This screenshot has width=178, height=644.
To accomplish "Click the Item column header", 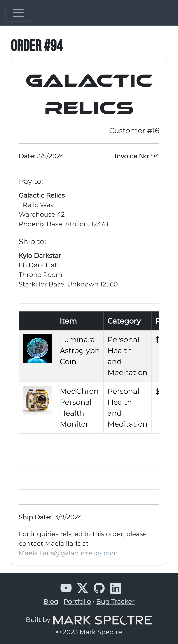I will (68, 321).
